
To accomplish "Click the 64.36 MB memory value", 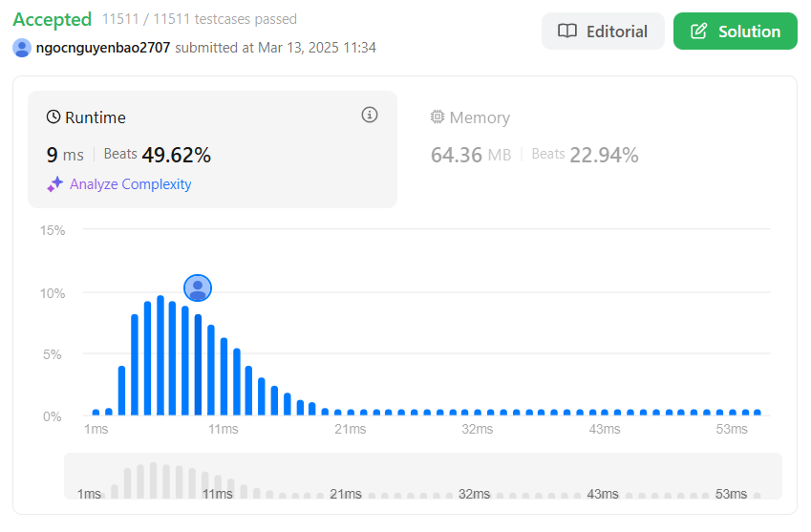I will (x=471, y=155).
